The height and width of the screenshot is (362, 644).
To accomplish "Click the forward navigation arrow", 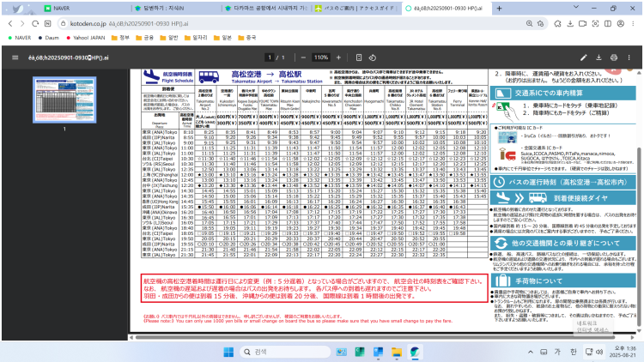I will [x=22, y=24].
